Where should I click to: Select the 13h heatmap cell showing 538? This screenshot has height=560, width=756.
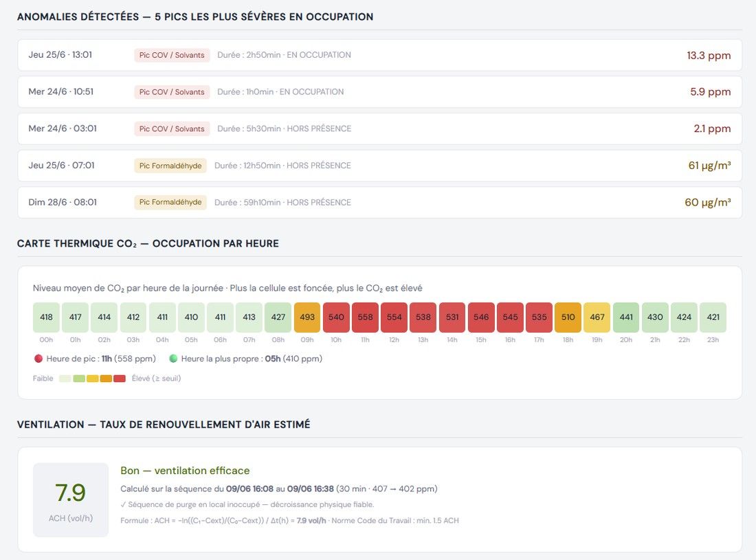coord(423,317)
